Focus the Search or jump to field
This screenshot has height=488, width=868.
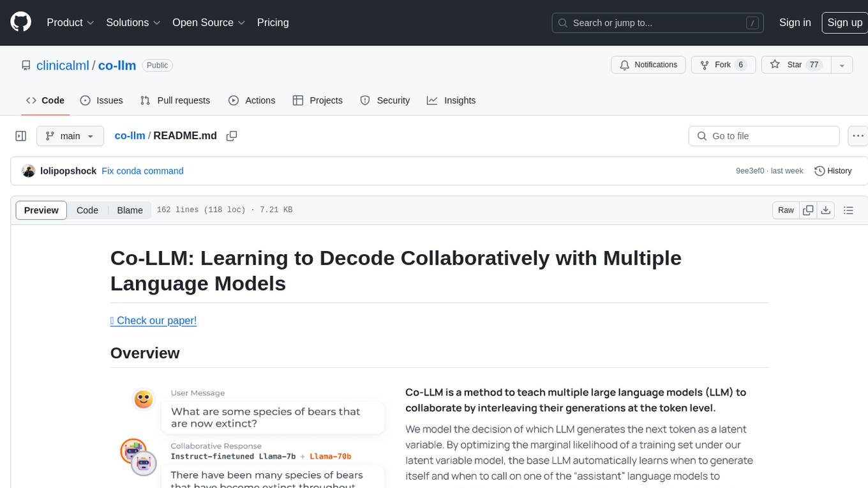coord(658,23)
